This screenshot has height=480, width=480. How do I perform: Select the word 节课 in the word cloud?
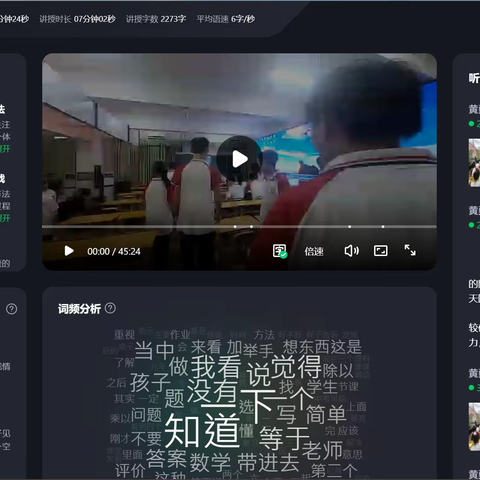pos(348,387)
